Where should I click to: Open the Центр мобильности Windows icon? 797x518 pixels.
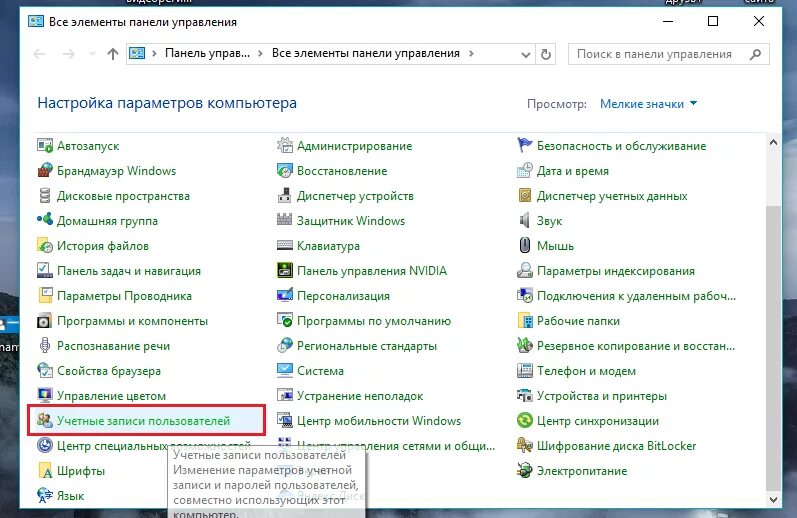(285, 420)
